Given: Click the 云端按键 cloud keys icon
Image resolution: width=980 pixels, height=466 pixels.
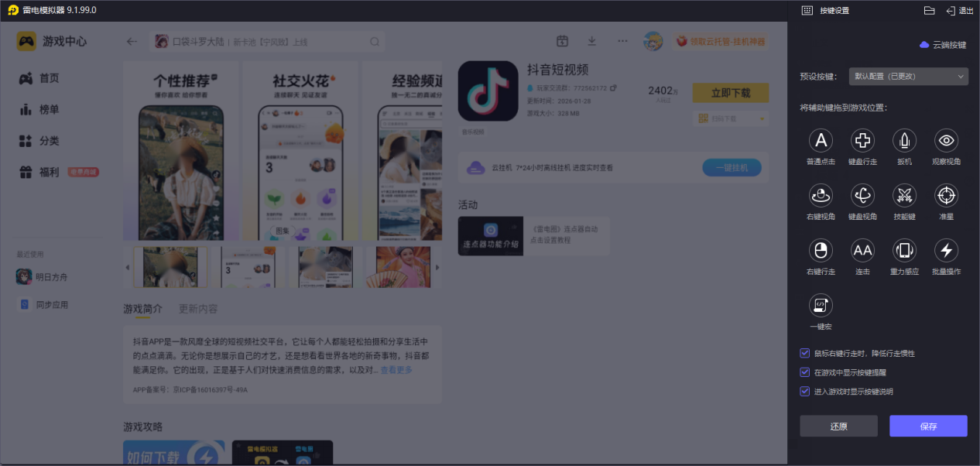Looking at the screenshot, I should tap(924, 45).
